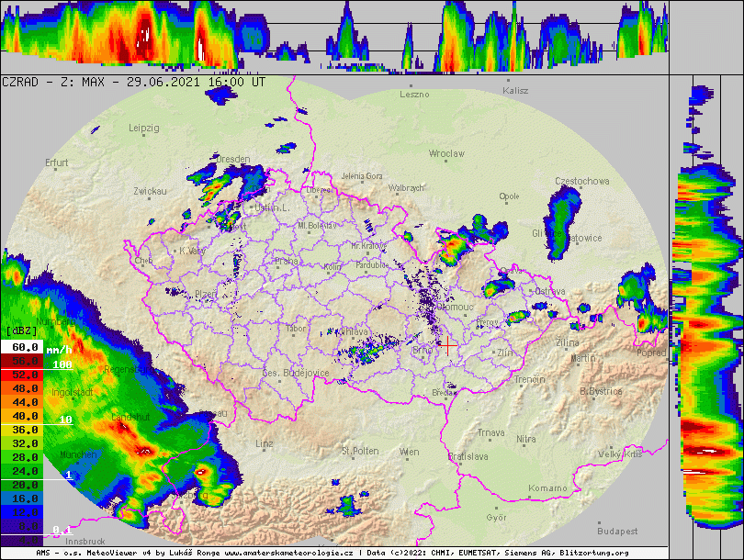The height and width of the screenshot is (560, 744).
Task: Click the storm cell northeast of Hradec Králové
Action: (x=453, y=248)
